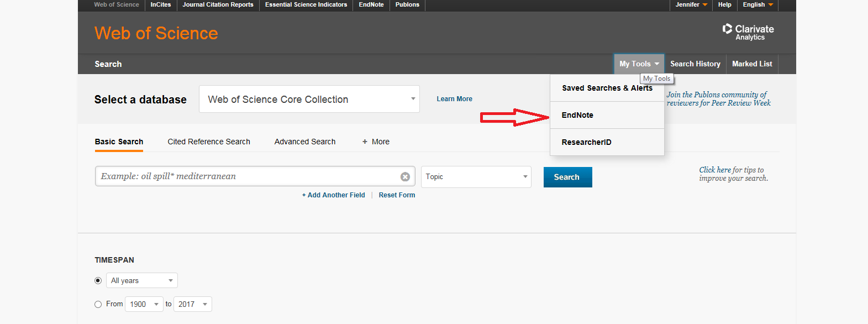Select the From year range radio button
The height and width of the screenshot is (324, 868).
(x=98, y=304)
